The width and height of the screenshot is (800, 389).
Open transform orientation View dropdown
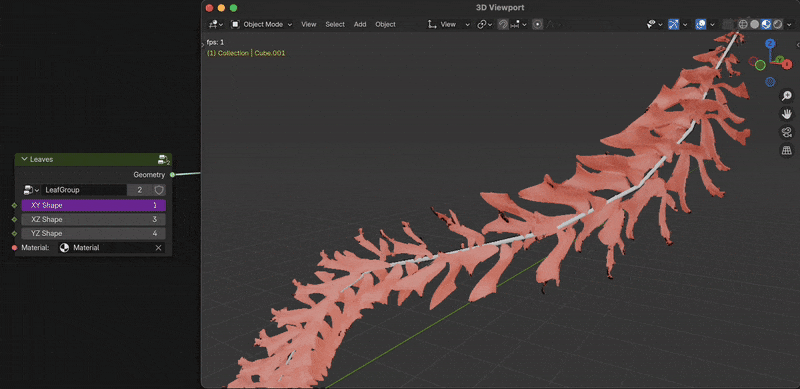pos(449,24)
